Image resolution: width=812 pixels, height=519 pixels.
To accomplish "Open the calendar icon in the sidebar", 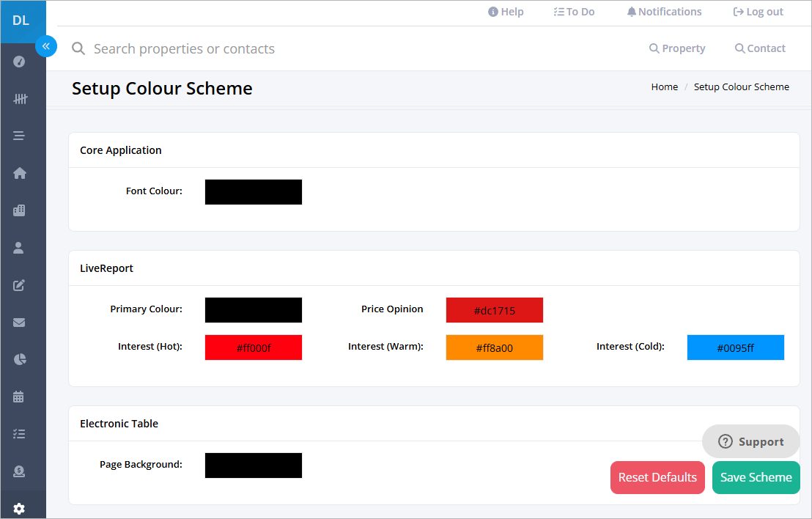I will [19, 397].
